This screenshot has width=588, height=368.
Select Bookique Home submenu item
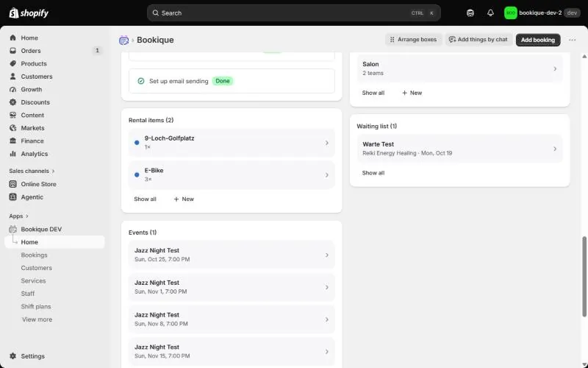pyautogui.click(x=54, y=242)
